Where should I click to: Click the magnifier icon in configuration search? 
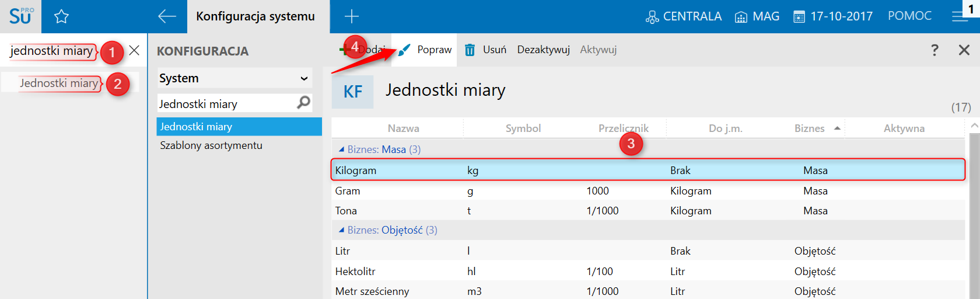(x=303, y=103)
